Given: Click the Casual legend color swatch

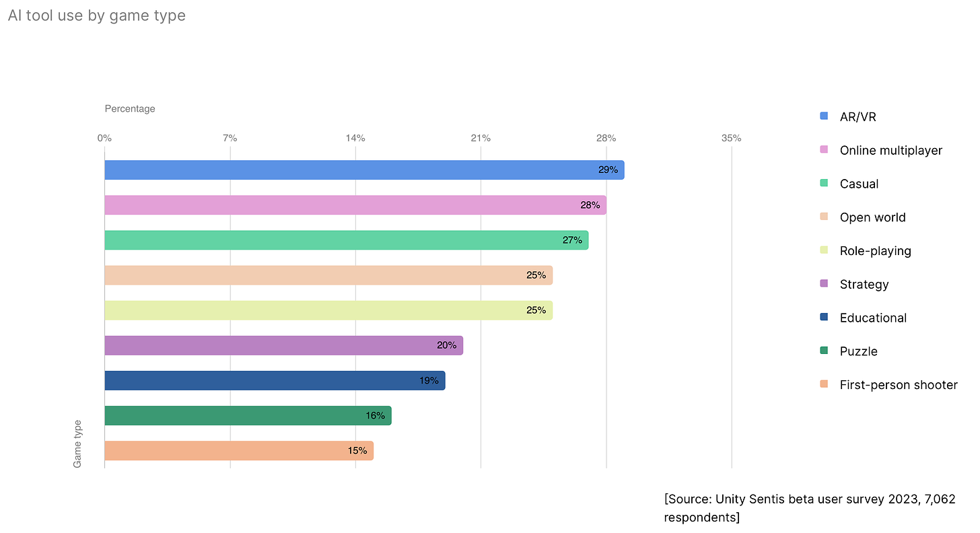Looking at the screenshot, I should click(824, 184).
